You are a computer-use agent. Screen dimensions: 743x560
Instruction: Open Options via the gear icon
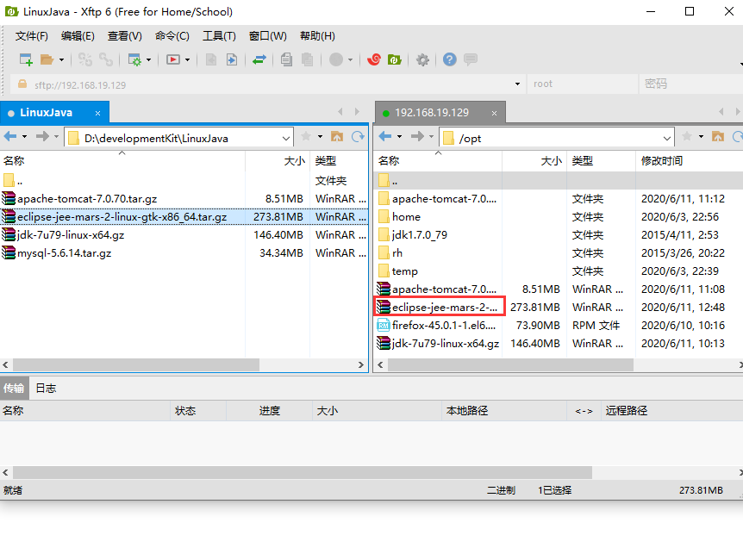coord(422,59)
